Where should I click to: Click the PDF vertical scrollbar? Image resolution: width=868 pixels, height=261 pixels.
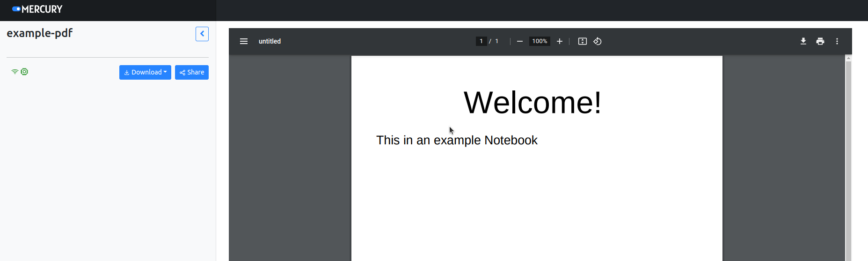(x=848, y=161)
